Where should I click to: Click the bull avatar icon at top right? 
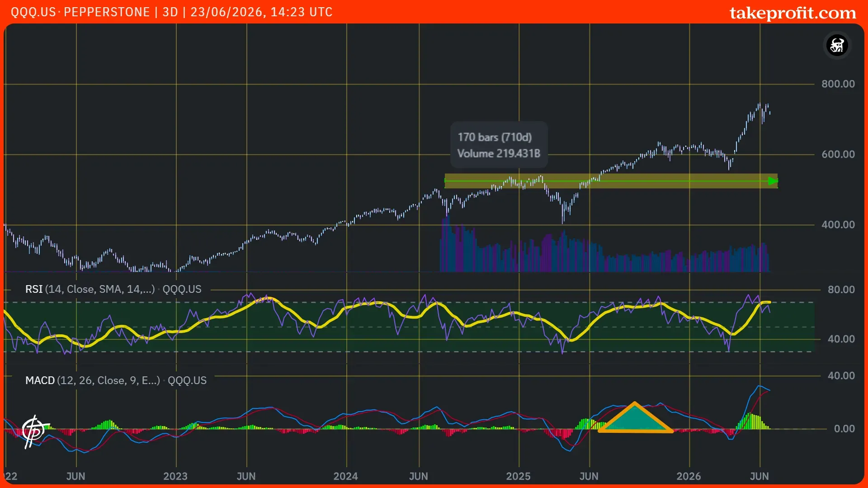click(837, 45)
